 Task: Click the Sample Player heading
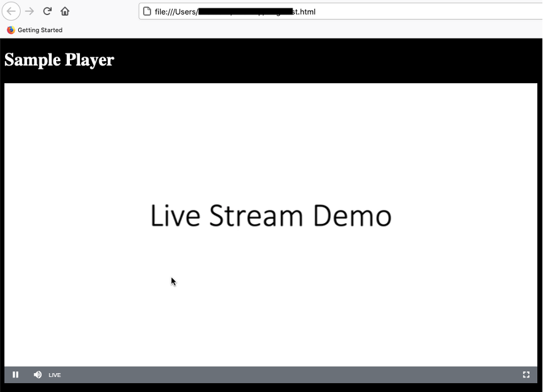[x=59, y=60]
